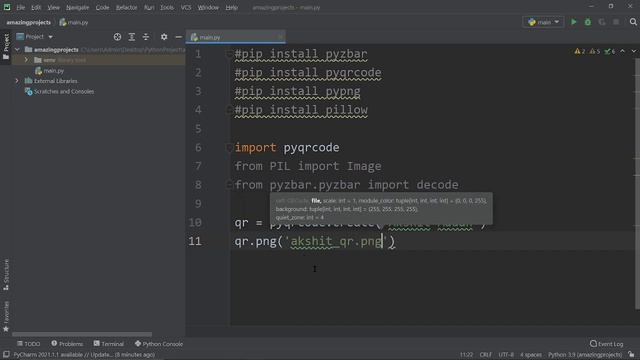640x360 pixels.
Task: Expand the venv folder
Action: click(x=27, y=60)
